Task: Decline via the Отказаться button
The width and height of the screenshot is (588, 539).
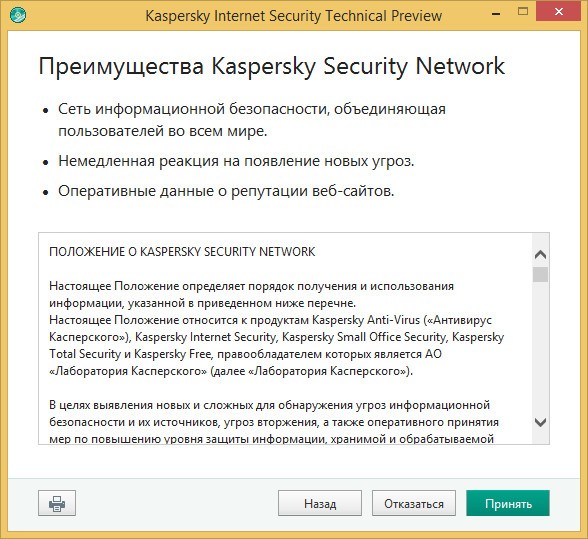Action: click(x=414, y=503)
